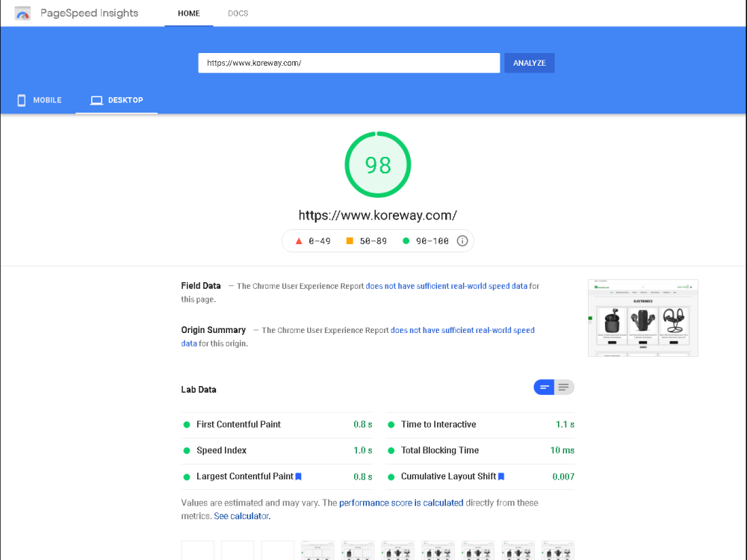Click the https://www.koreway.com/ heading under the score
747x560 pixels.
pos(378,215)
